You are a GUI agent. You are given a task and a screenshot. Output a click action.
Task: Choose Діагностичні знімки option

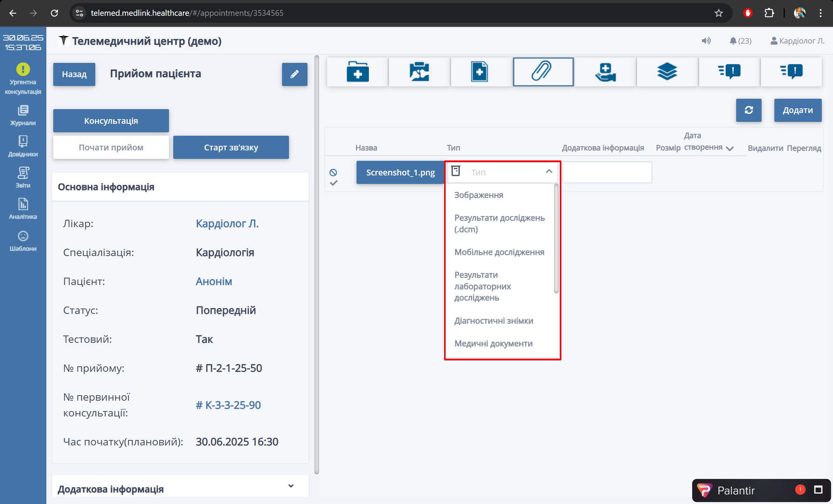[x=493, y=321]
